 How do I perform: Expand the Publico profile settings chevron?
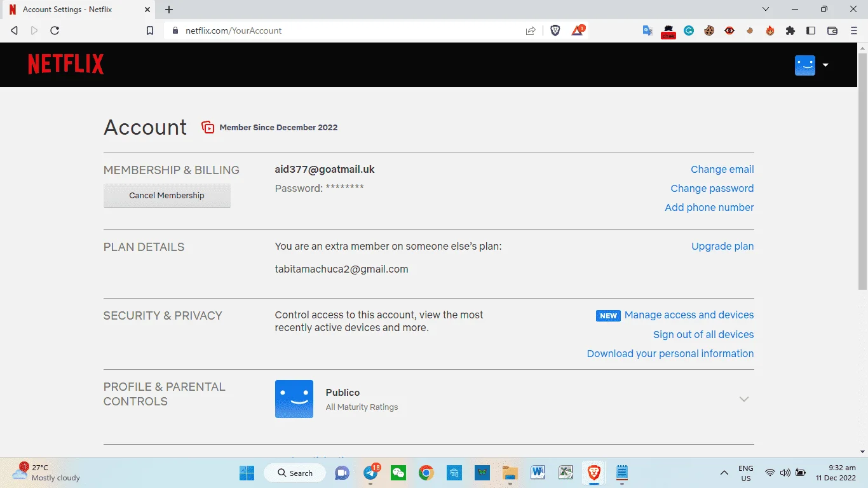click(744, 399)
